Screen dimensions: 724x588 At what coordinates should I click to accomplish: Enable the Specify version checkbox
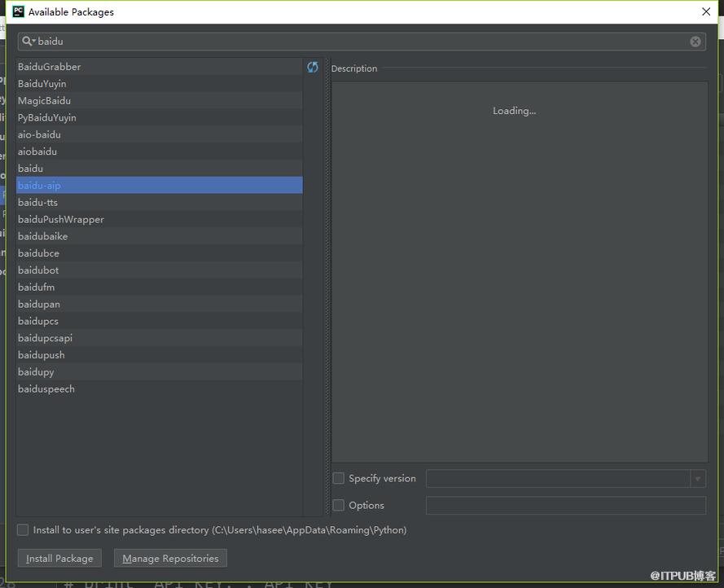click(x=339, y=479)
